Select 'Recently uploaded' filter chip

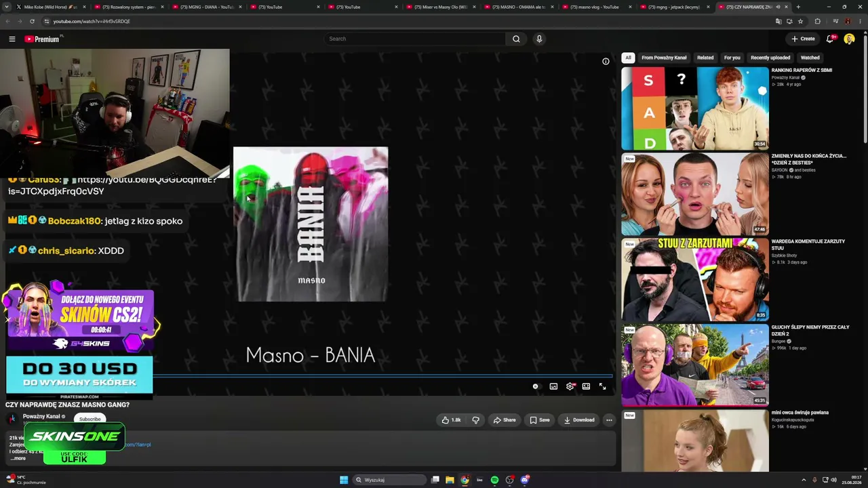(770, 58)
